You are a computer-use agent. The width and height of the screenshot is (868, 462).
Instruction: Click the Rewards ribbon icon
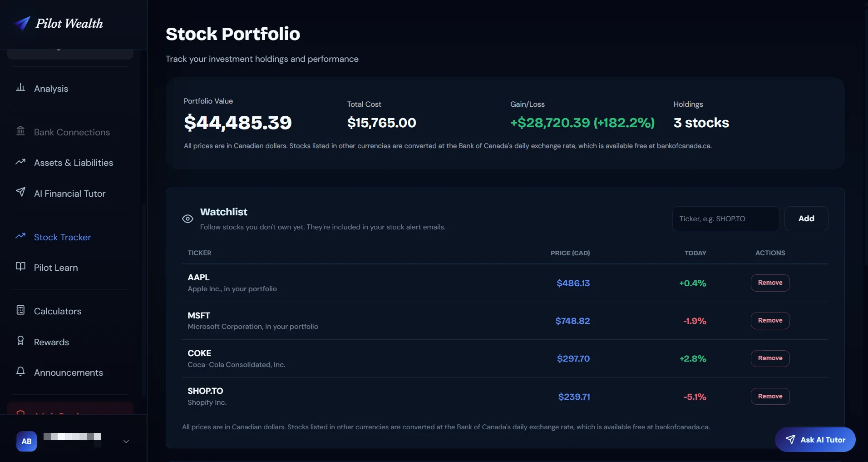pyautogui.click(x=20, y=341)
